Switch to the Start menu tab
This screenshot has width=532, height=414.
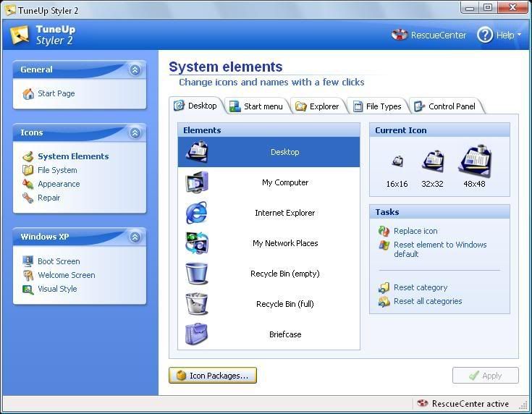[x=257, y=106]
